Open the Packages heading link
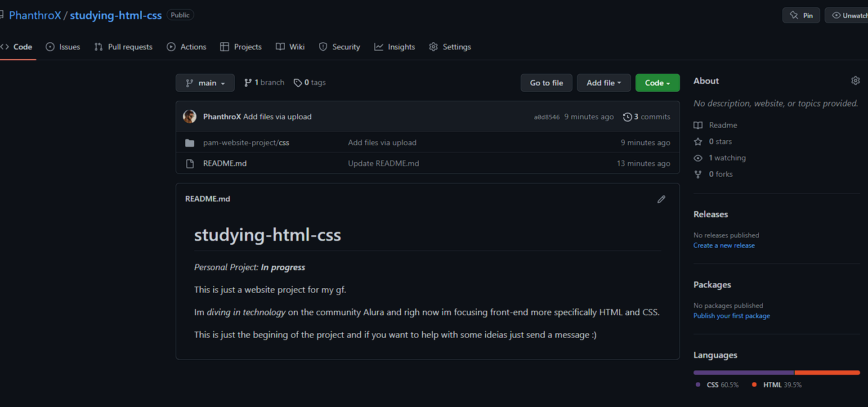The height and width of the screenshot is (407, 868). 712,284
